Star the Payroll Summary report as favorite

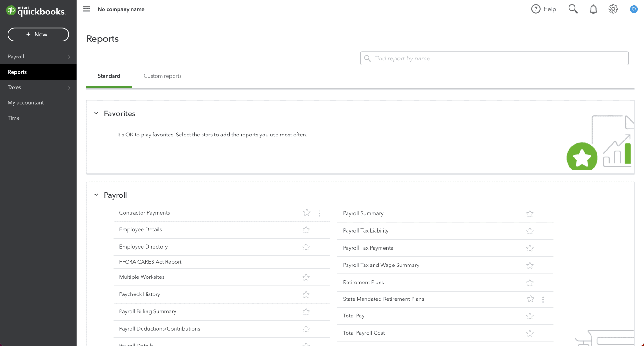(x=530, y=214)
